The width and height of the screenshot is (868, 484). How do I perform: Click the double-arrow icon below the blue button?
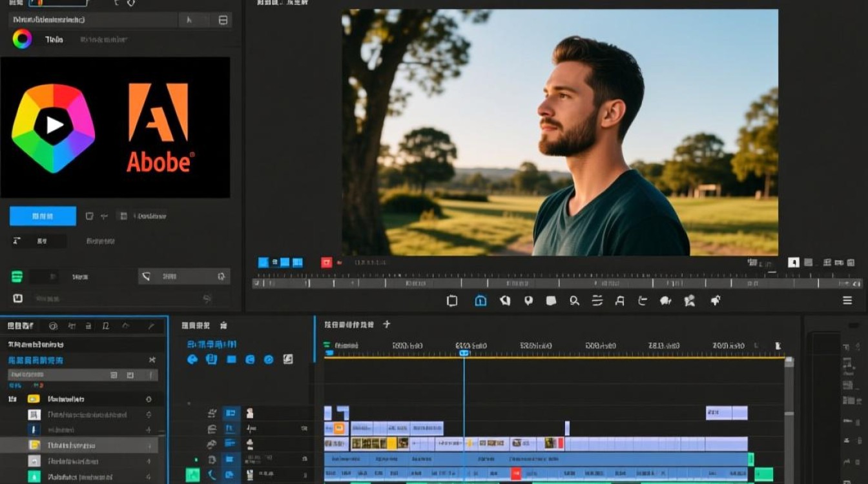click(17, 241)
